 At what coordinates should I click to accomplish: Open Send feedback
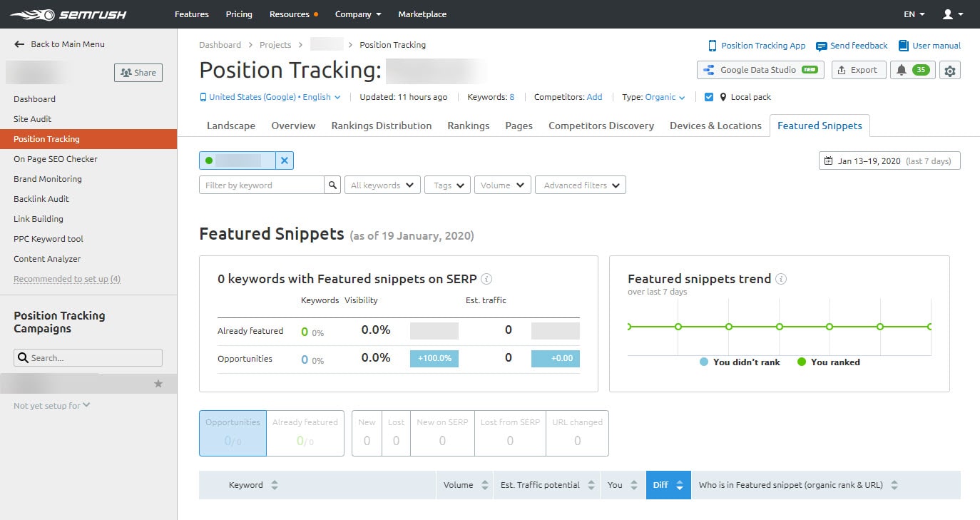(852, 45)
